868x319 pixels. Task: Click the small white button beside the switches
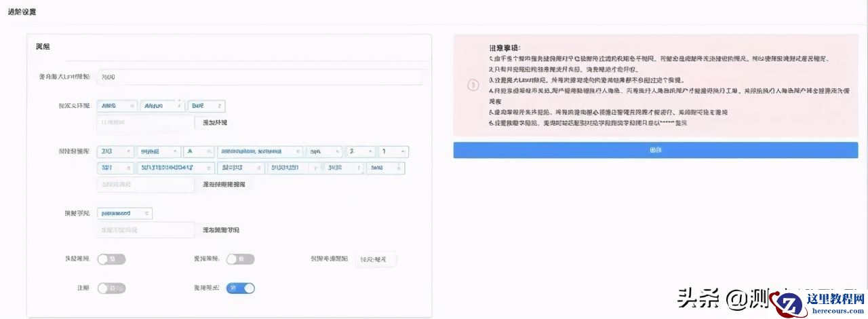375,259
